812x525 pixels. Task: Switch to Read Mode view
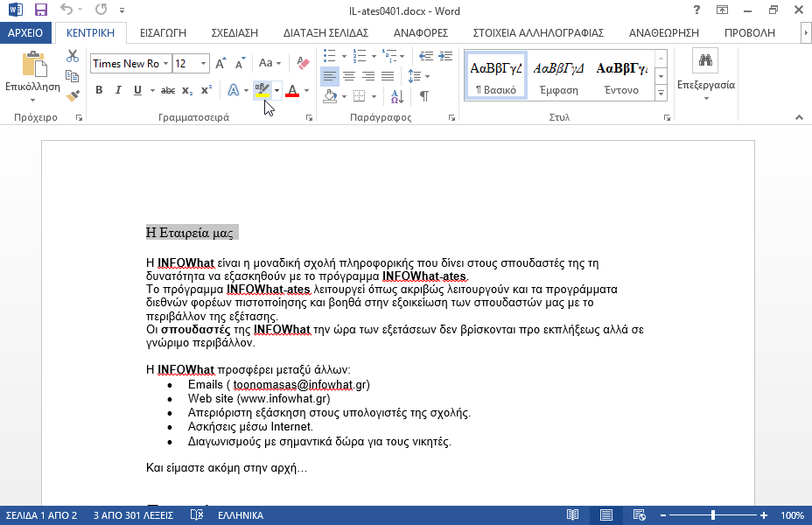coord(572,515)
